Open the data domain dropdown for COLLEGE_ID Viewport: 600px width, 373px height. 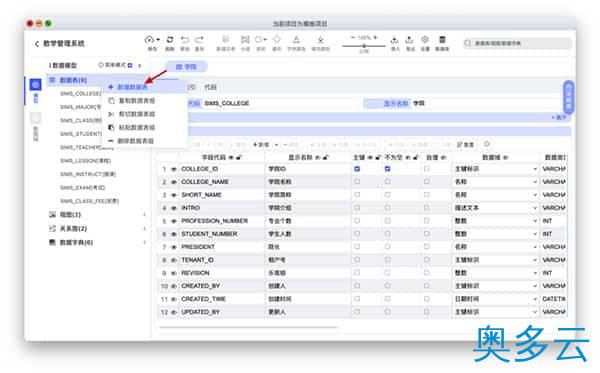click(x=535, y=169)
